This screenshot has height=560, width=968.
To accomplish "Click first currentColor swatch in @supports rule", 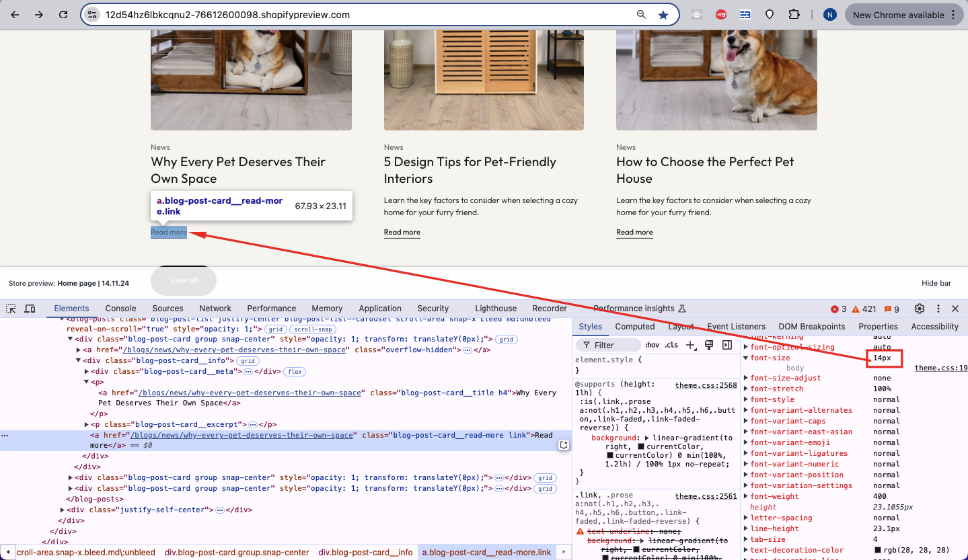I will [x=641, y=447].
